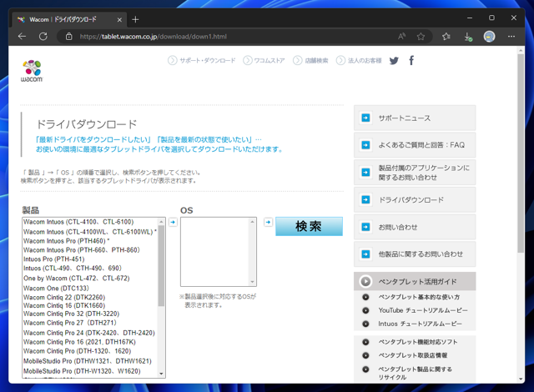Viewport: 534px width, 392px height.
Task: Select Wacom Cintiq Pro (DTH-1320、1620)
Action: point(78,351)
